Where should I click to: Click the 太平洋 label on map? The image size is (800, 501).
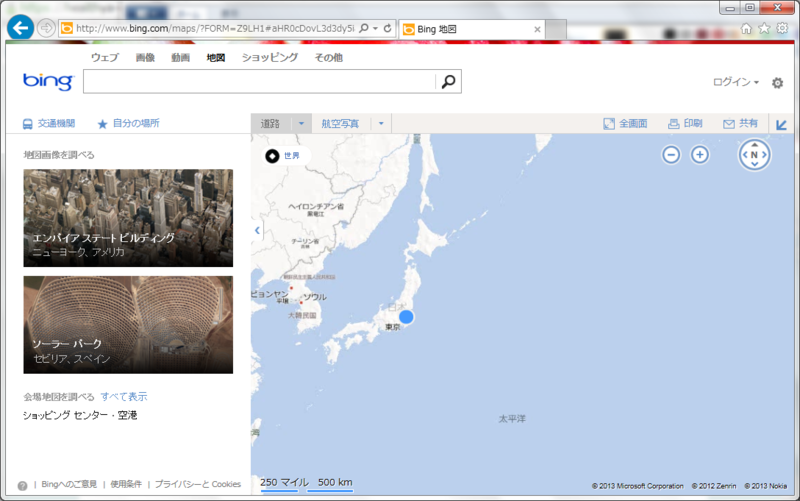pos(512,419)
